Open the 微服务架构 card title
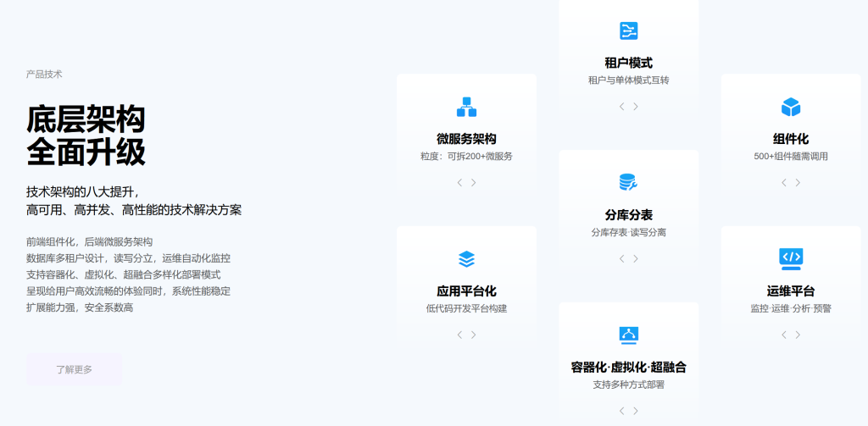Image resolution: width=868 pixels, height=426 pixels. [x=466, y=139]
